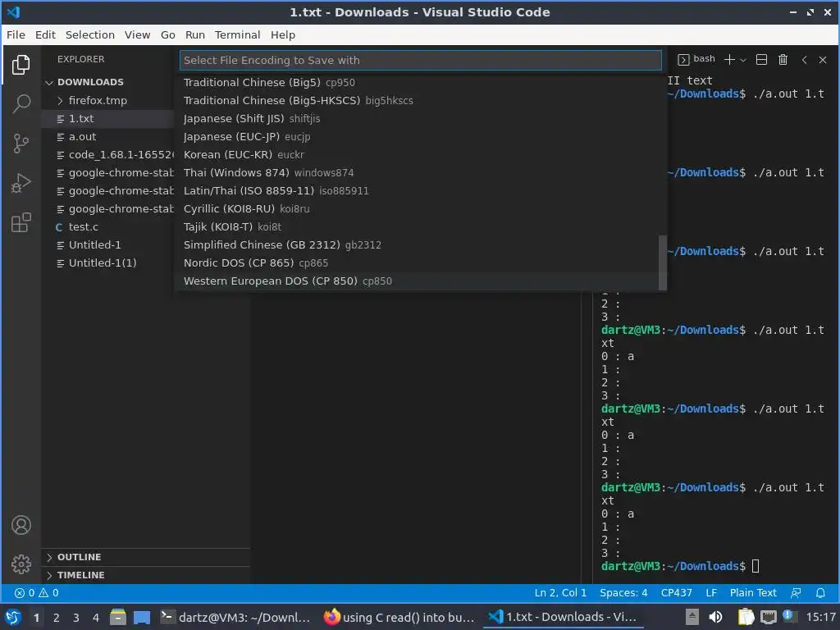This screenshot has width=840, height=630.
Task: Open the Terminal menu
Action: click(x=237, y=34)
